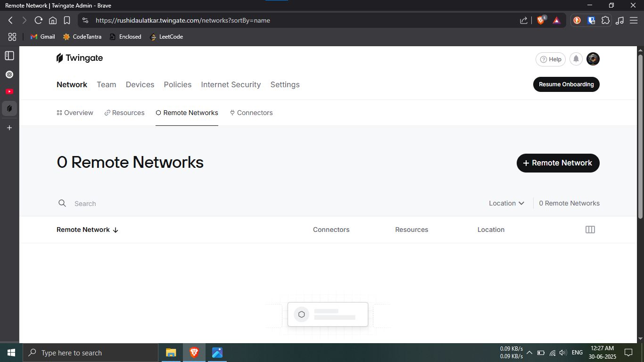
Task: Click the Brave Shields icon in address bar
Action: click(541, 20)
